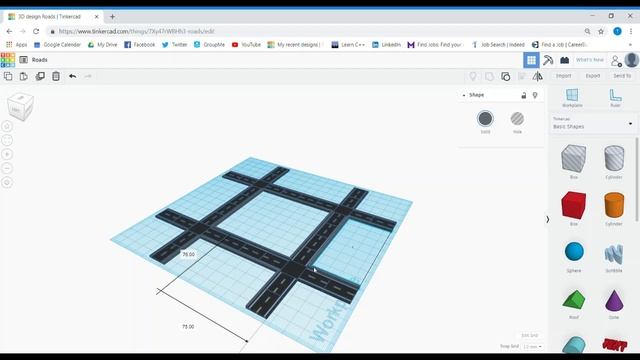
Task: Click the Delete trash icon
Action: click(56, 76)
